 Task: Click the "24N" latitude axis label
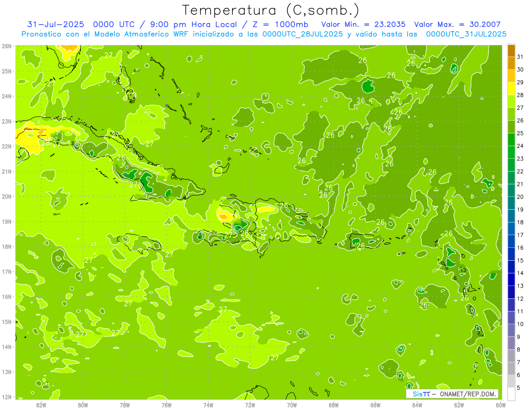click(7, 96)
